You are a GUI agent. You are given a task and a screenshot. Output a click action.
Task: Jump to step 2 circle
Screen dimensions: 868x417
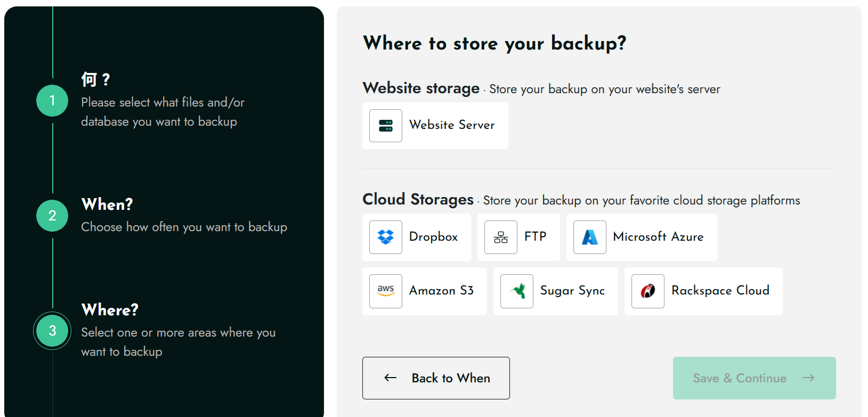[x=52, y=216]
